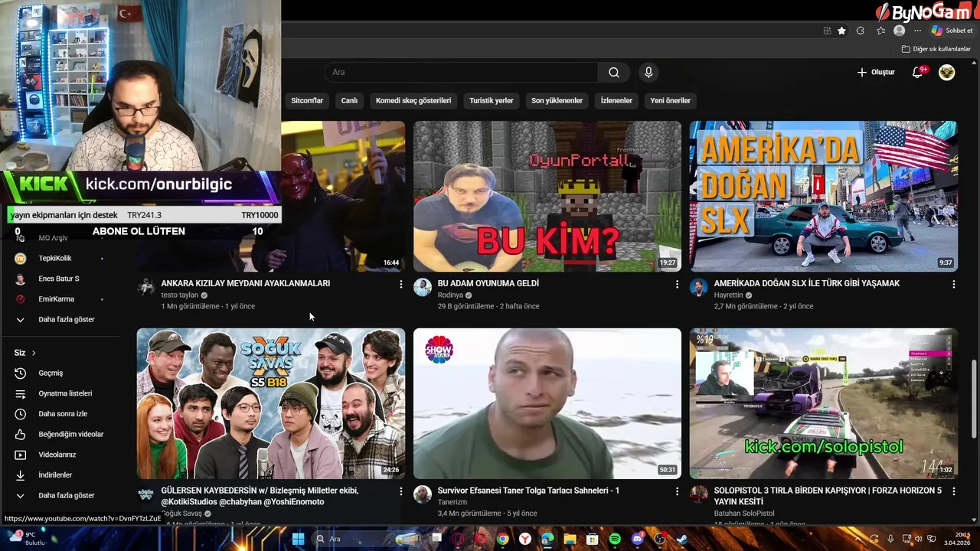Open the Edge browser profile icon

900,31
